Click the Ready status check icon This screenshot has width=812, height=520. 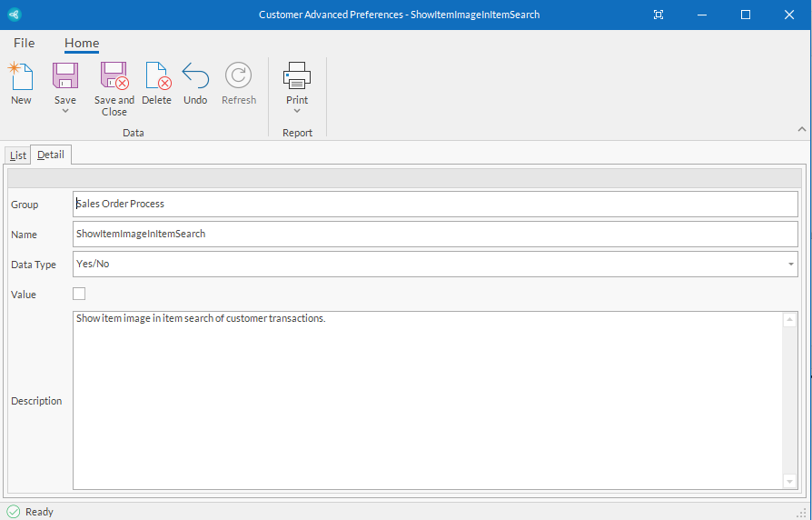point(14,512)
